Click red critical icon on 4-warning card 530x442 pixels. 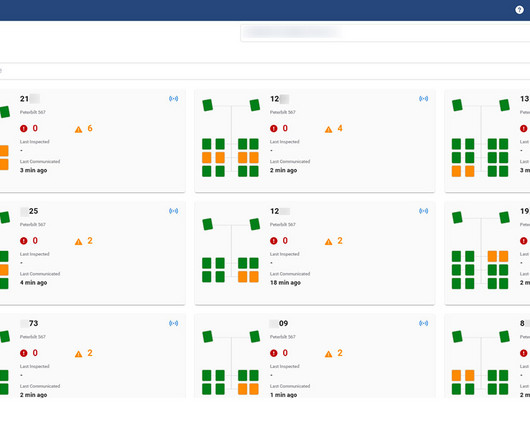[x=274, y=128]
